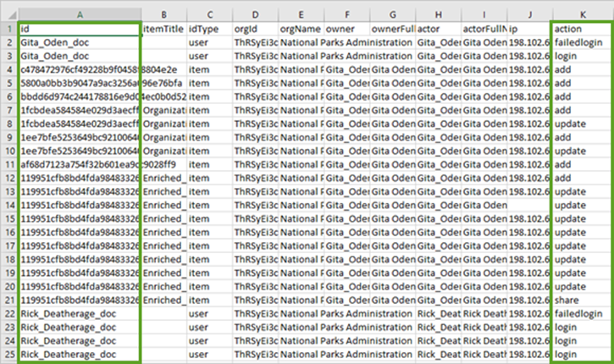Select row 22 header
This screenshot has width=614, height=364.
pos(9,314)
